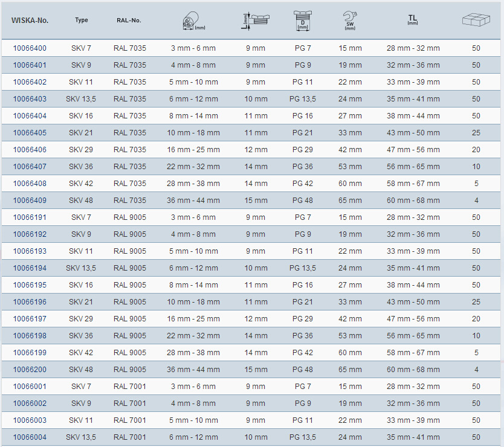Select pack quantity 4 in row 10066409
The image size is (504, 447).
[x=476, y=201]
